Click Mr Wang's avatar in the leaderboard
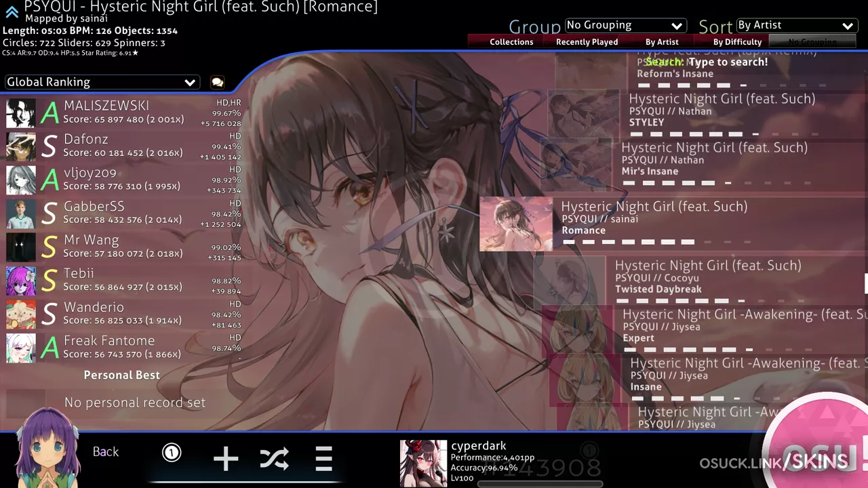 tap(21, 247)
